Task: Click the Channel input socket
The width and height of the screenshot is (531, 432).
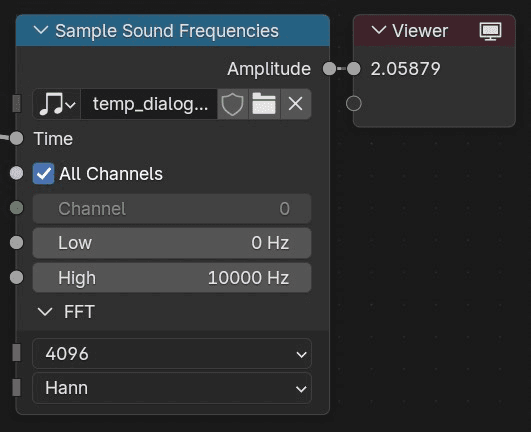Action: coord(16,208)
